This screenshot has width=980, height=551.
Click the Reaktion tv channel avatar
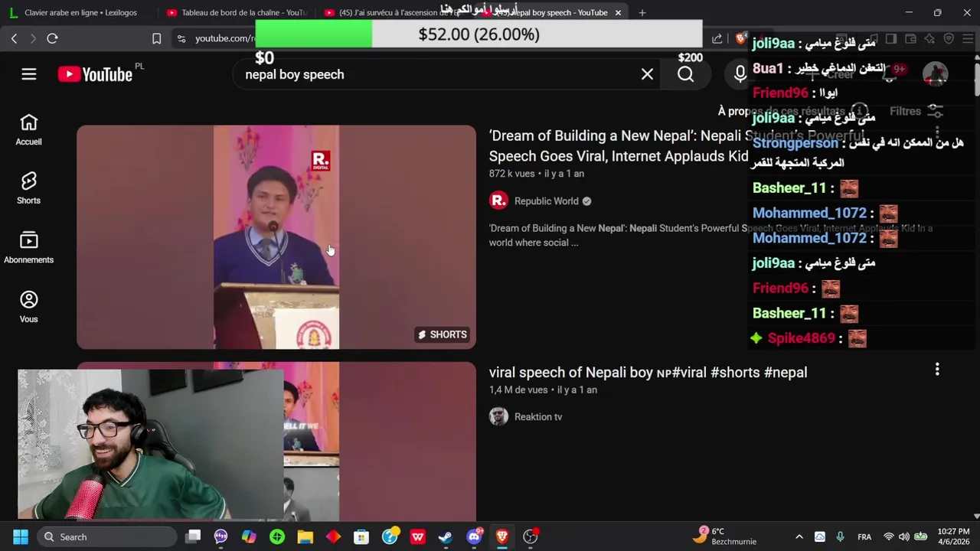pos(498,416)
